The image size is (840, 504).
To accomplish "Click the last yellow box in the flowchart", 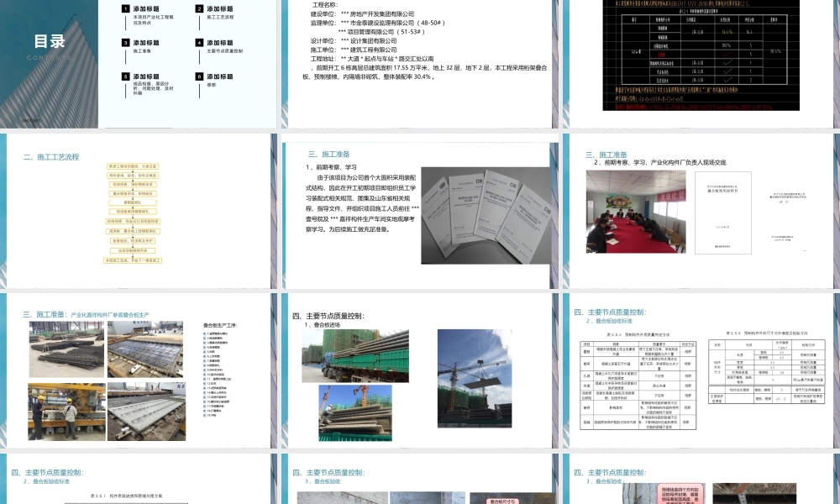I will pos(133,260).
